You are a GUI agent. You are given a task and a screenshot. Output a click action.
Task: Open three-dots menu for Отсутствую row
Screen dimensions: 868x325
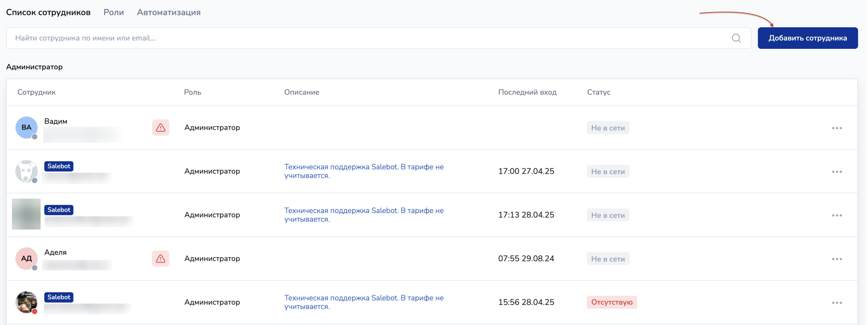coord(837,303)
